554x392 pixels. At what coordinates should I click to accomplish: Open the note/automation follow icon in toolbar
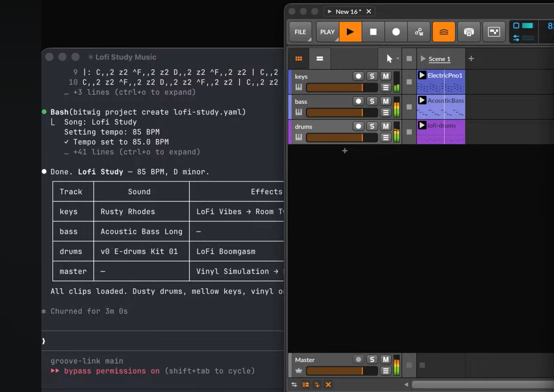[x=419, y=32]
